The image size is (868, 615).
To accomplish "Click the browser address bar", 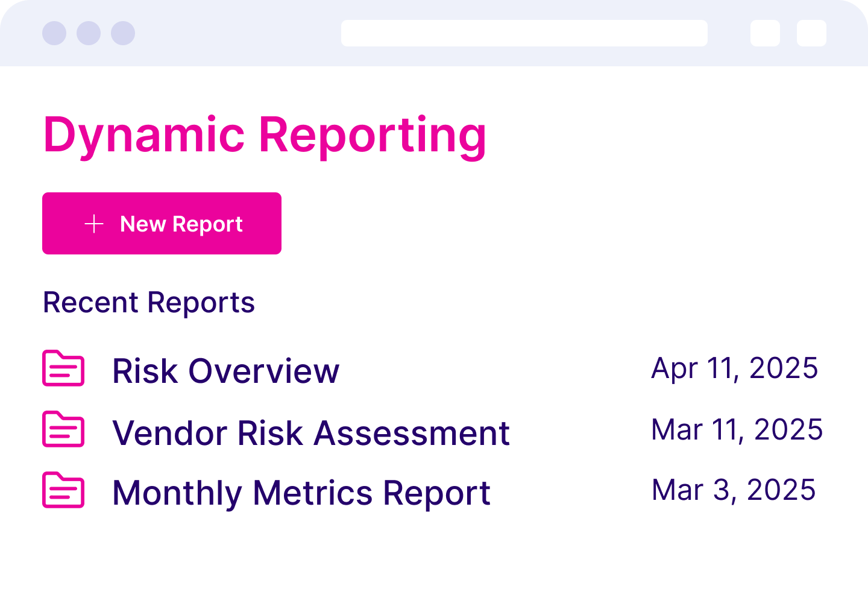I will click(524, 34).
